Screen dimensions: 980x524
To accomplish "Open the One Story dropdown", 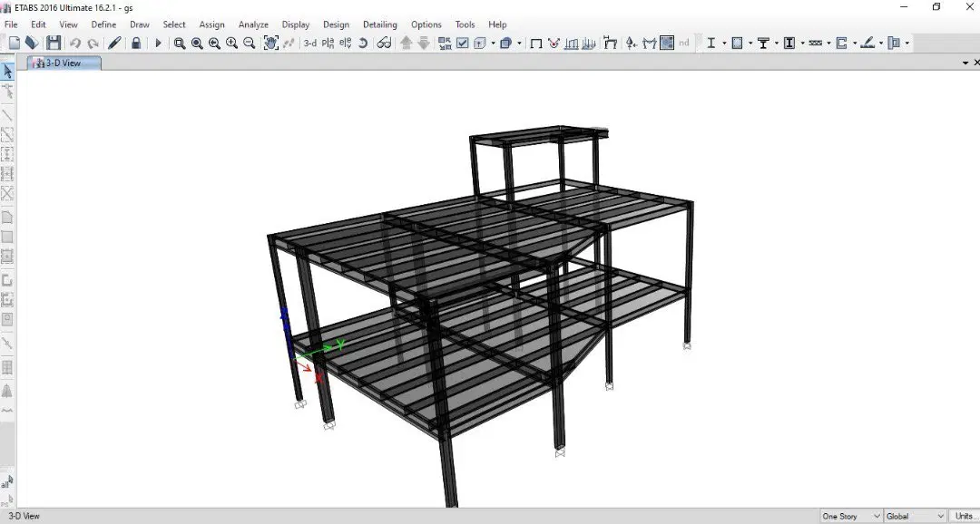I will (850, 517).
